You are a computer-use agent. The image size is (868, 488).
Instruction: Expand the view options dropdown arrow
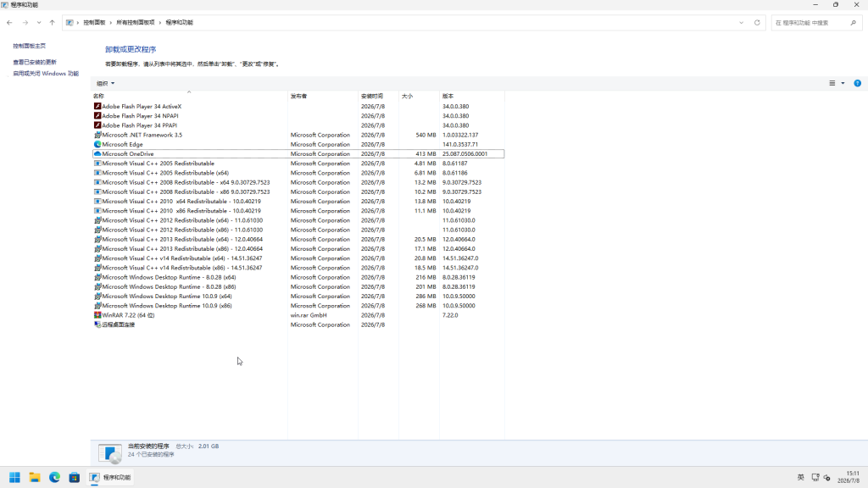(x=843, y=84)
